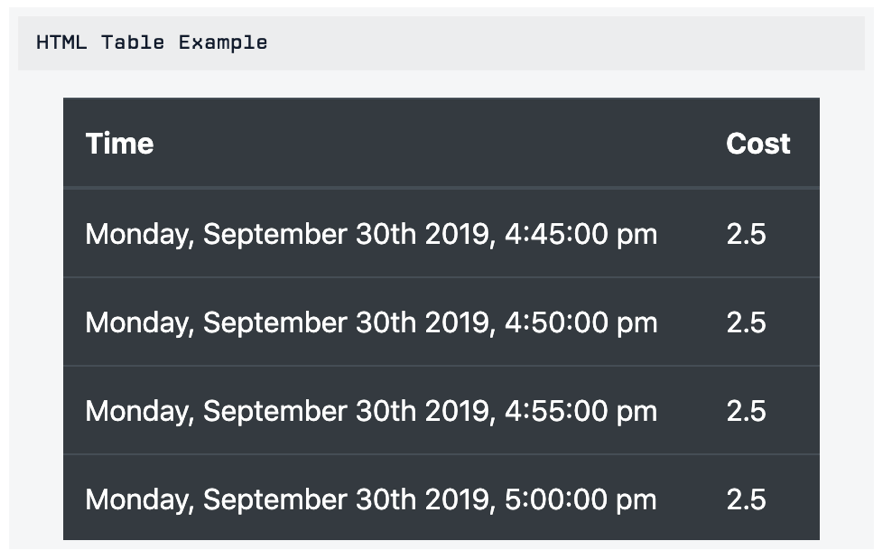
Task: Click the word September in the 4:55 row
Action: (x=275, y=411)
